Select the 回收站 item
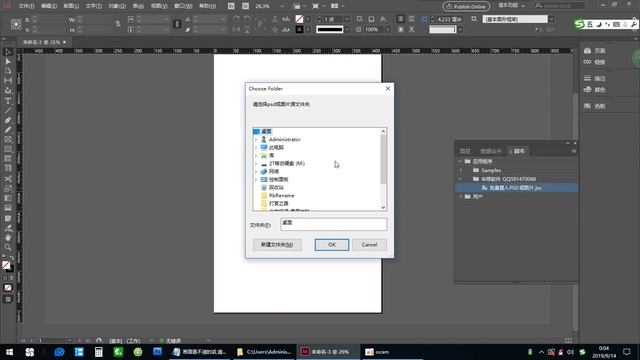Viewport: 640px width, 360px height. pyautogui.click(x=276, y=188)
